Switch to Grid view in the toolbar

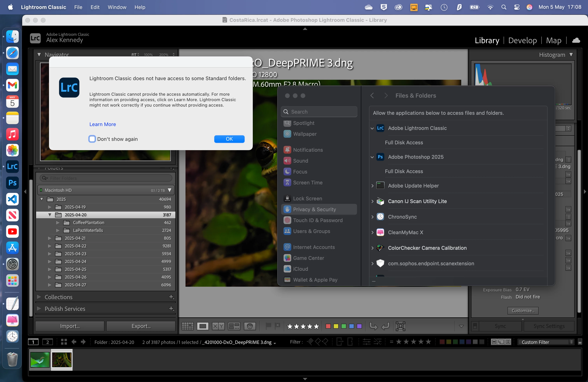(187, 326)
